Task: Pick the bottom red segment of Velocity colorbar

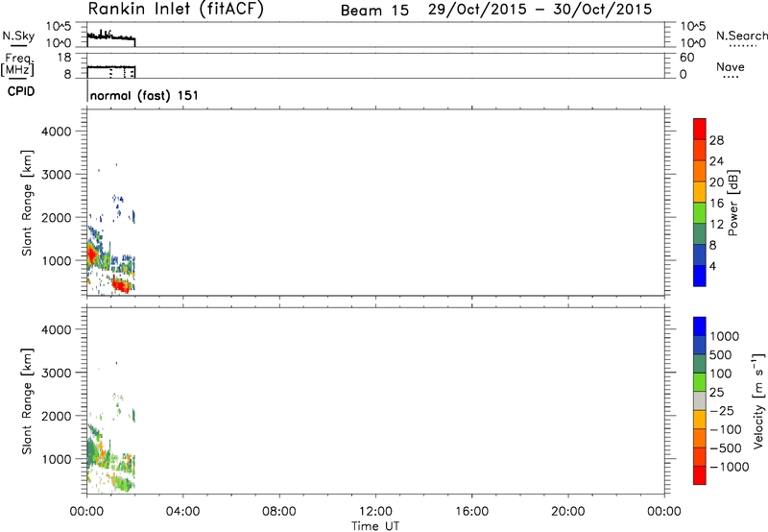Action: click(x=700, y=475)
